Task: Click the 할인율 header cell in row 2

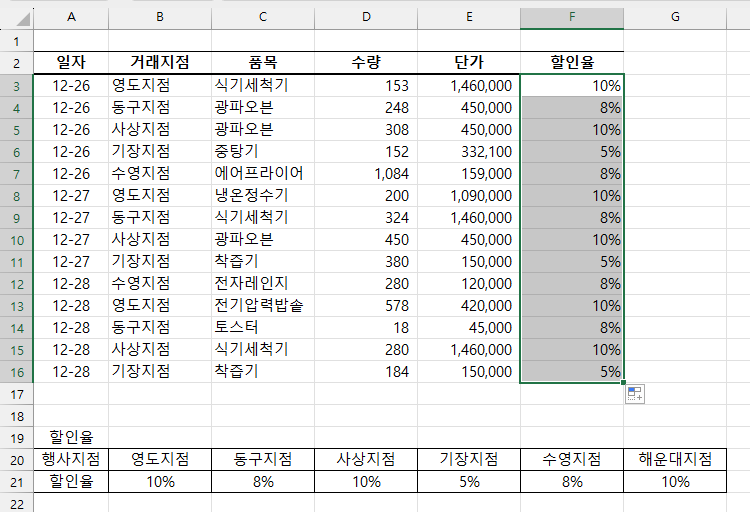Action: click(x=572, y=62)
